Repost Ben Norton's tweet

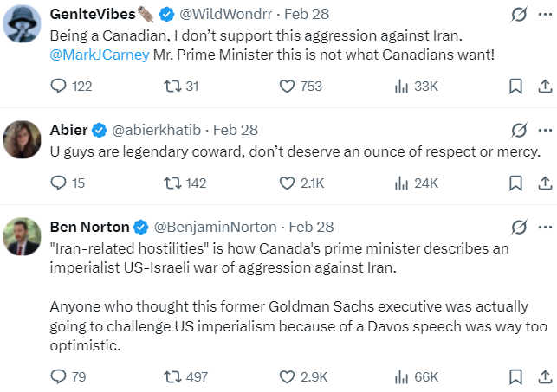click(x=170, y=376)
